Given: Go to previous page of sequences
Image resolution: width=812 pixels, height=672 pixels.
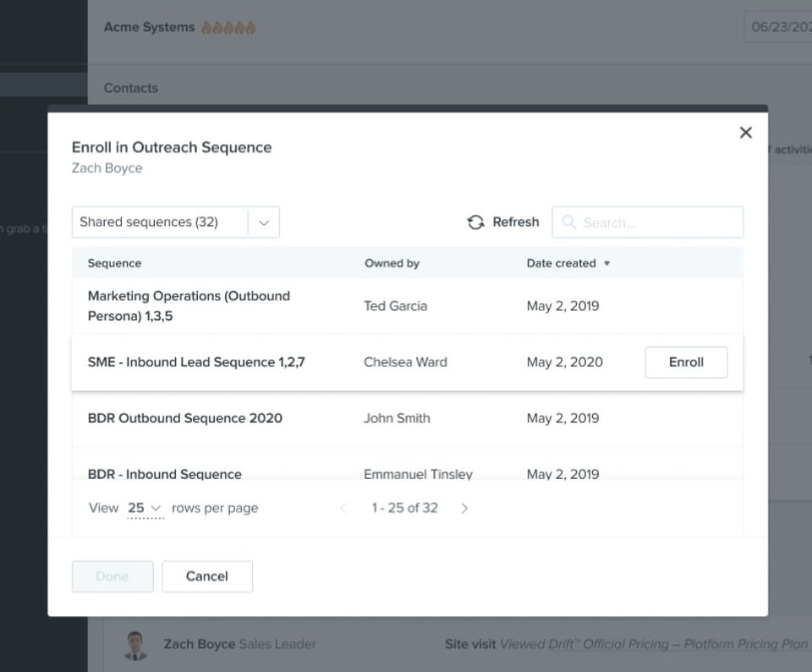Looking at the screenshot, I should pos(343,509).
